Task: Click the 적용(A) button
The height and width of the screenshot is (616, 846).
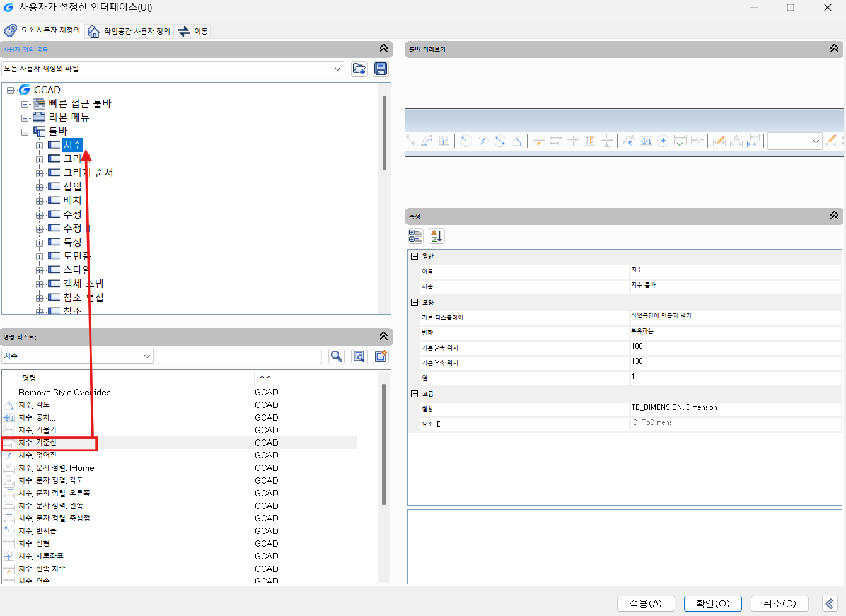Action: (x=646, y=603)
